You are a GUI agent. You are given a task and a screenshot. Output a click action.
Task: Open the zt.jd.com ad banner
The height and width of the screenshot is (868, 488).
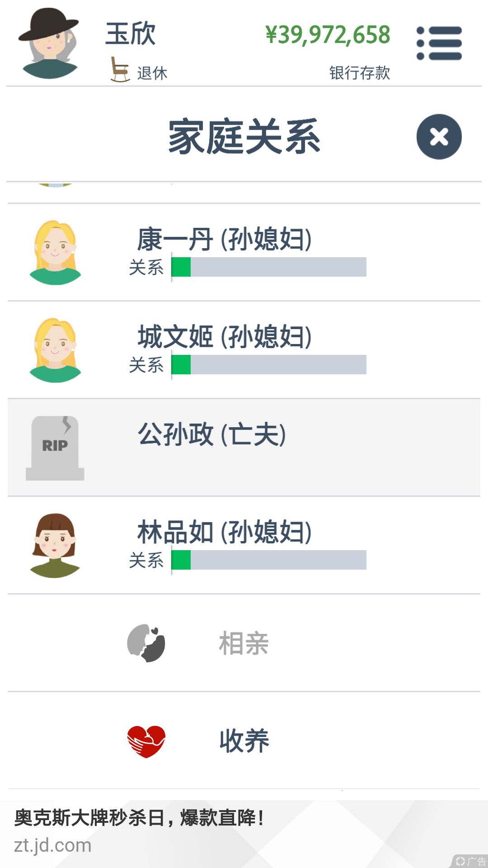pyautogui.click(x=244, y=834)
